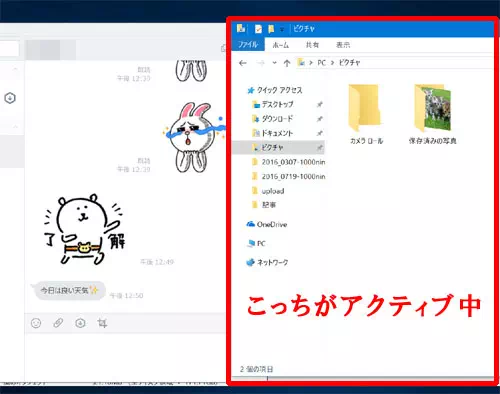
Task: Open the recent locations dropdown chevron
Action: [274, 63]
